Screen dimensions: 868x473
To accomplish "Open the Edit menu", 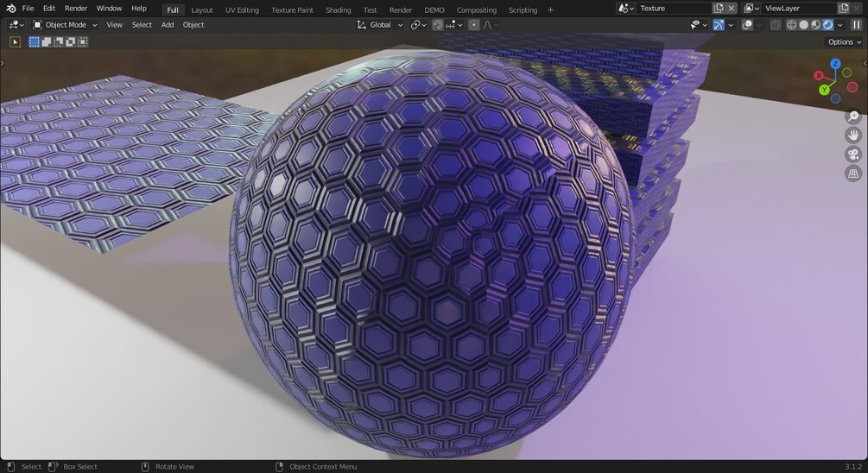I will click(x=49, y=9).
